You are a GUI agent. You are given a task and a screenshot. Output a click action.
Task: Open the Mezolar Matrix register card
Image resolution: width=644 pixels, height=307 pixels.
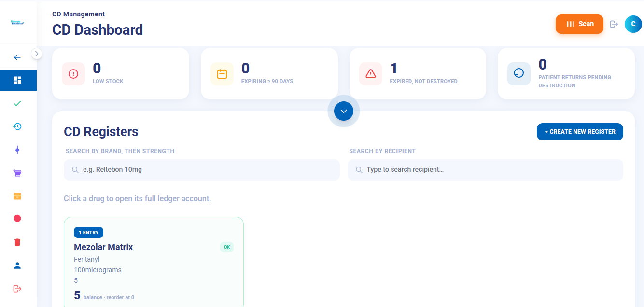(x=154, y=262)
